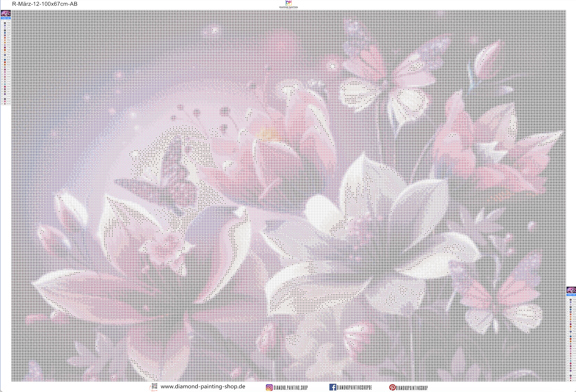Click the R-März-12-100x67cm-AB title text
The image size is (576, 392).
click(45, 4)
